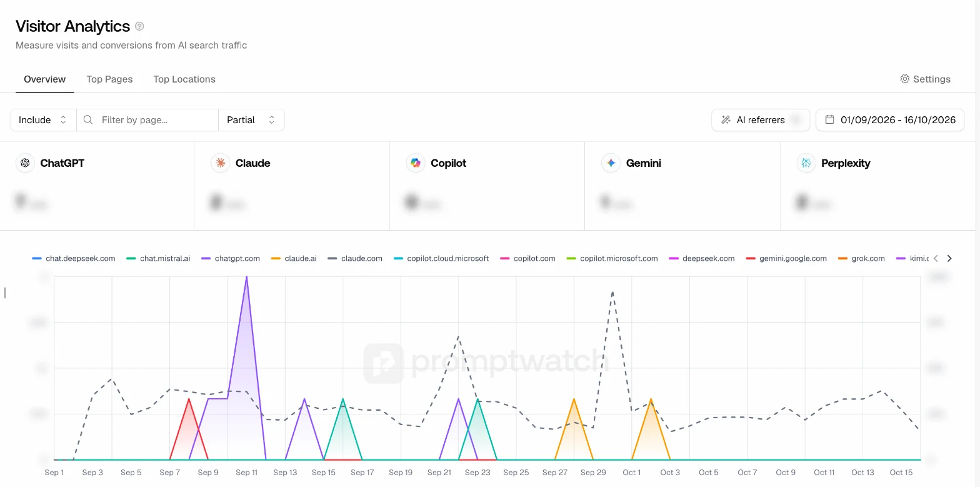This screenshot has width=980, height=487.
Task: Toggle claude.com series in legend
Action: point(355,258)
